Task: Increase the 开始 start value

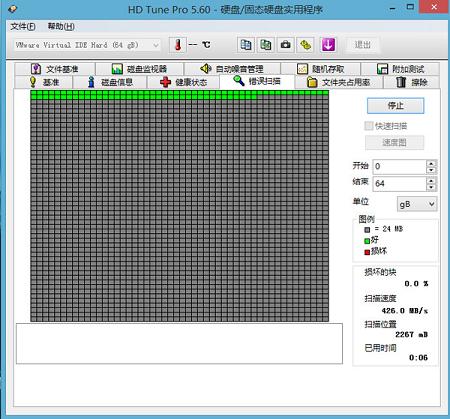Action: 431,163
